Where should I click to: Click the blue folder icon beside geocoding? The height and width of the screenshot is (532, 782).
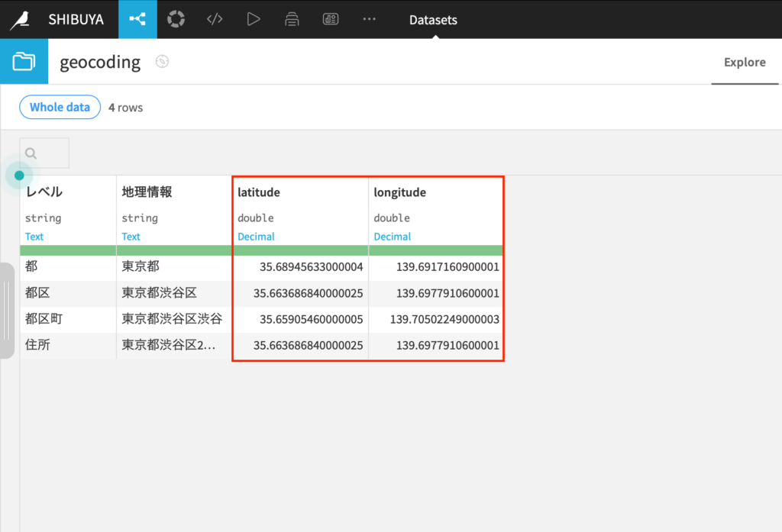click(x=24, y=61)
